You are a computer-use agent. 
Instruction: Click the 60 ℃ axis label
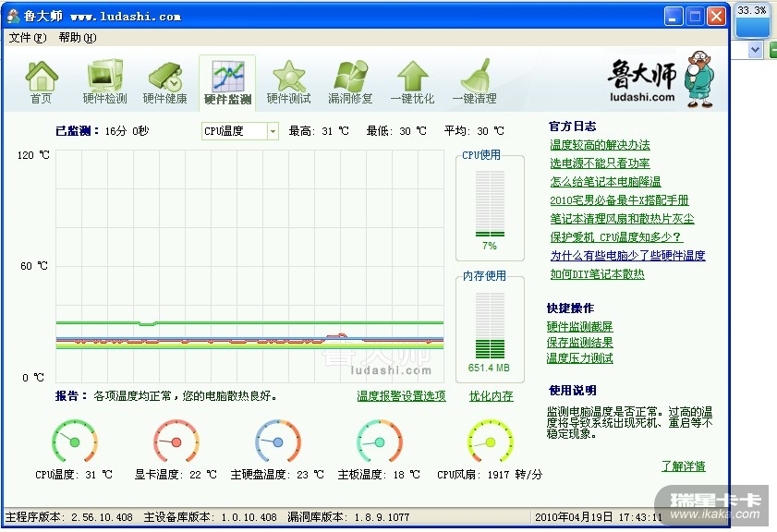pyautogui.click(x=34, y=266)
